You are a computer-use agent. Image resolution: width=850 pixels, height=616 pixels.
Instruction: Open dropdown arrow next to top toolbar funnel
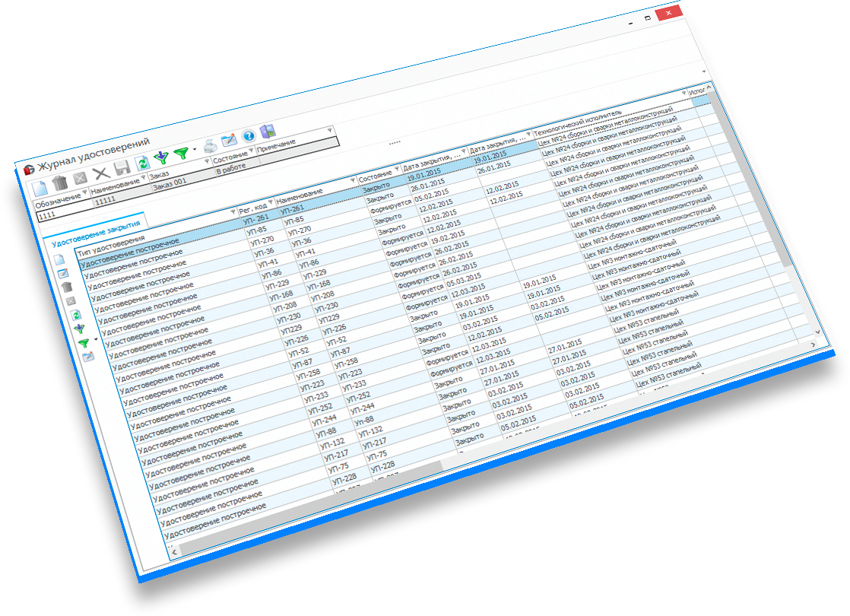click(x=194, y=149)
